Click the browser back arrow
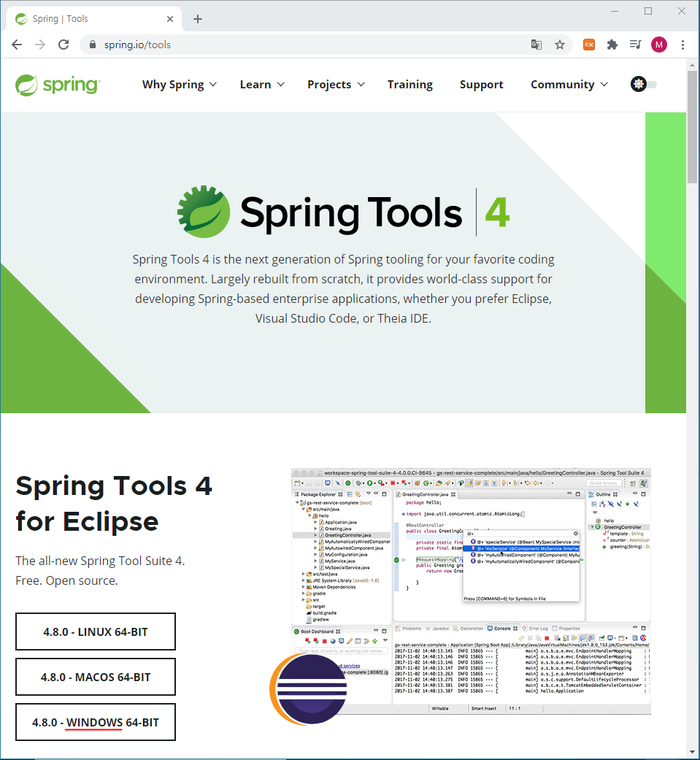This screenshot has height=760, width=700. click(17, 45)
